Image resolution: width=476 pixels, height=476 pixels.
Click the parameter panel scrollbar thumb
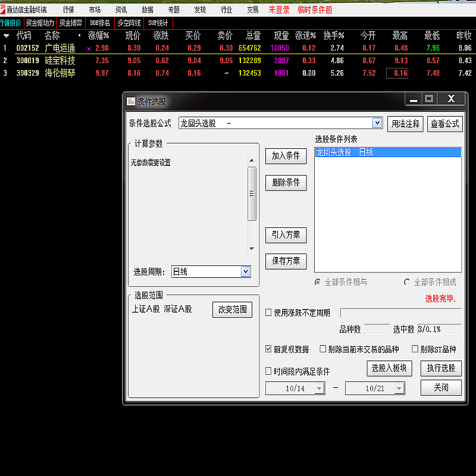click(x=252, y=193)
